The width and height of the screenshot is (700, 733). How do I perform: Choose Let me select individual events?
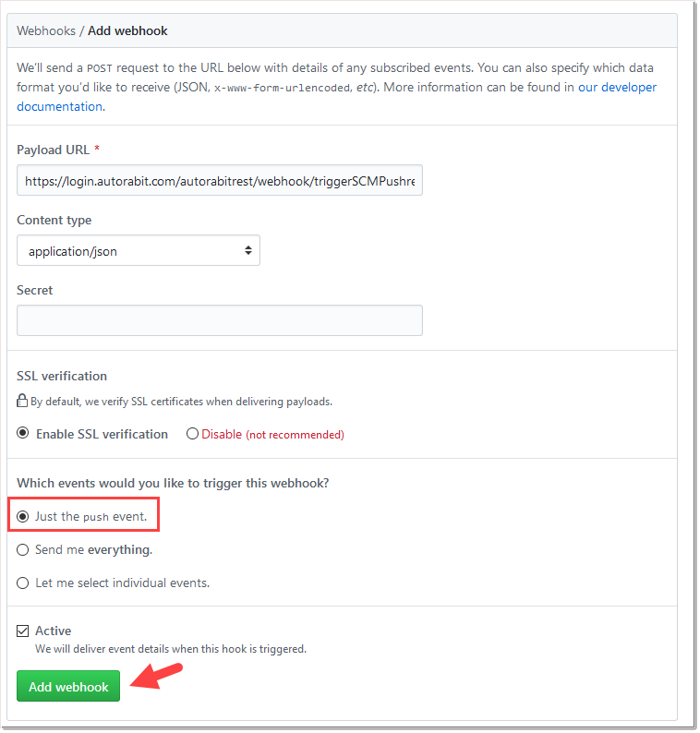(23, 583)
